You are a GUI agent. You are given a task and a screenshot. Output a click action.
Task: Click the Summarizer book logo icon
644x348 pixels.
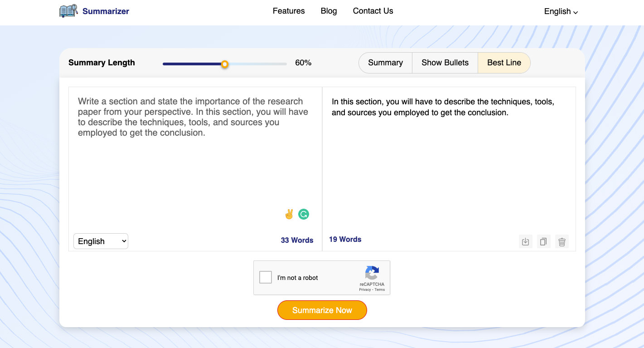(x=69, y=11)
